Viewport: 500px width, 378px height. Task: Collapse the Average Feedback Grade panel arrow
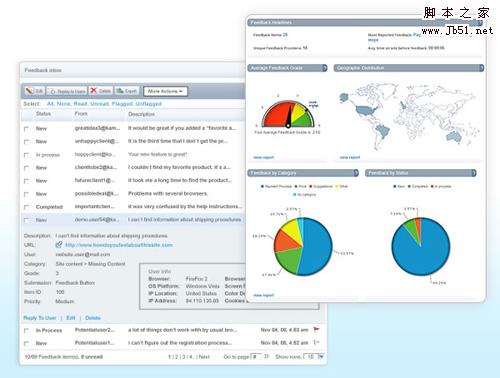[x=324, y=68]
